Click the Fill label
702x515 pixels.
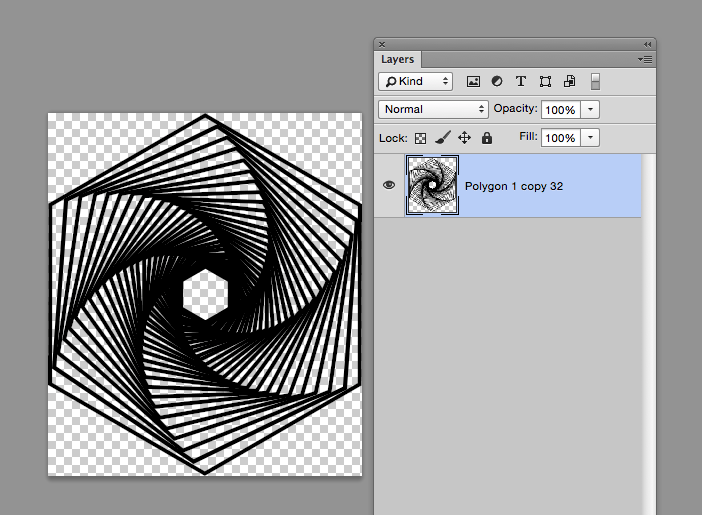click(x=528, y=136)
